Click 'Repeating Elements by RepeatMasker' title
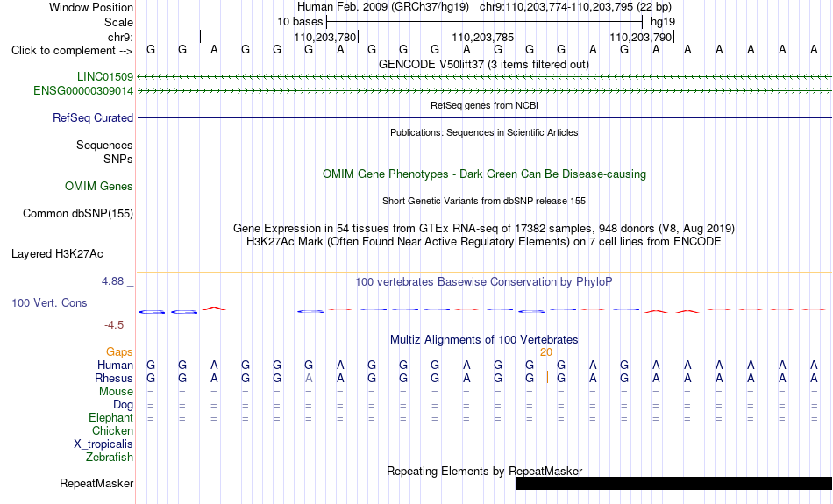The width and height of the screenshot is (833, 504). pos(484,471)
